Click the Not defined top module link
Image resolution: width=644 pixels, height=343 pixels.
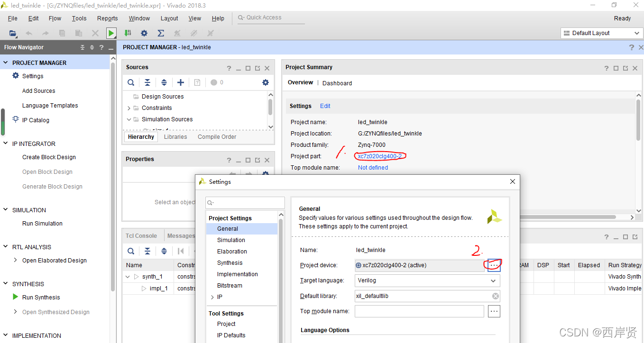(373, 168)
